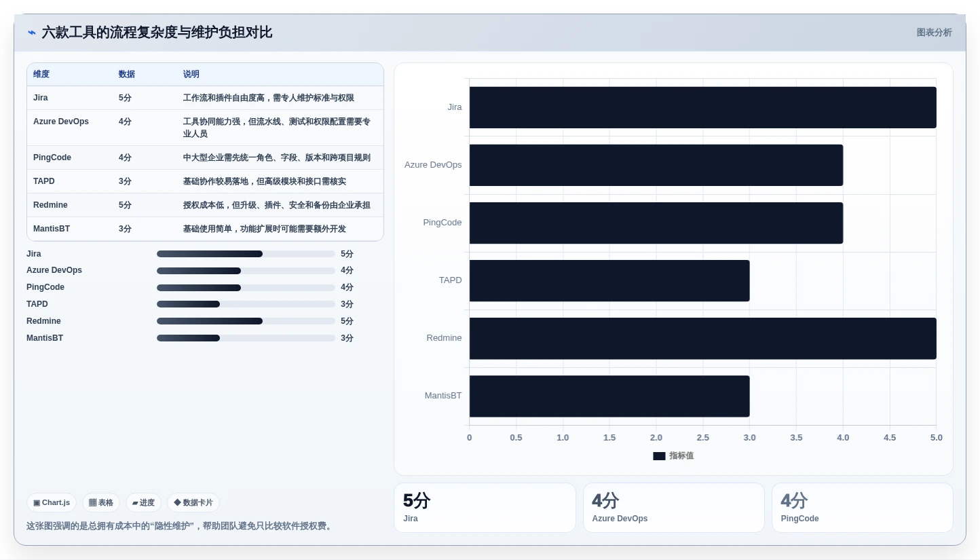Click the blue icon beside the page title

pyautogui.click(x=32, y=33)
